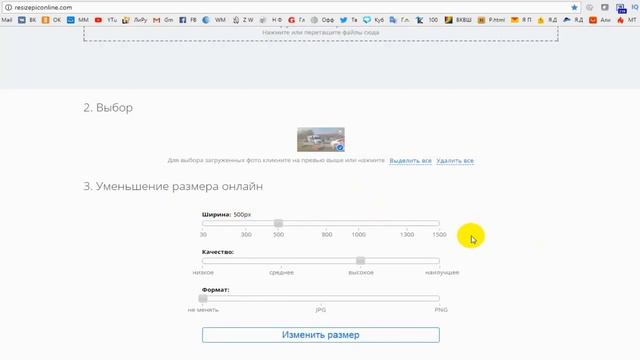
Task: Click the 'Удалить все' link
Action: tap(455, 161)
